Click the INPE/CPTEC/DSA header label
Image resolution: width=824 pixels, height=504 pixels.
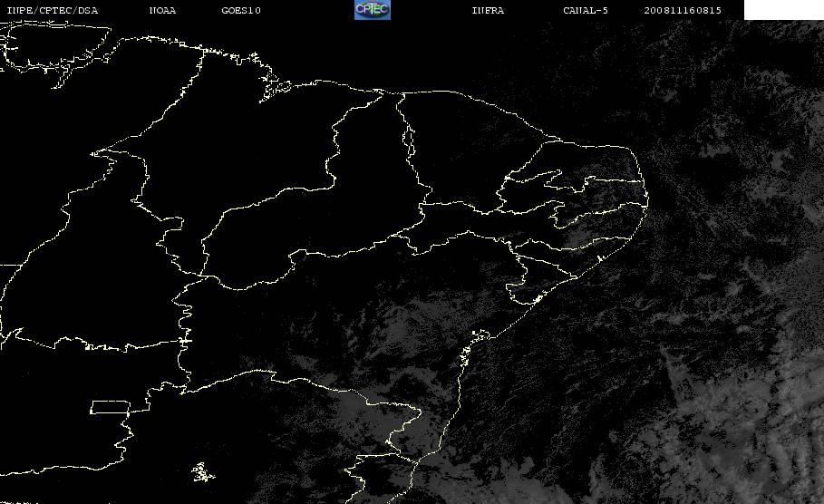pyautogui.click(x=52, y=10)
